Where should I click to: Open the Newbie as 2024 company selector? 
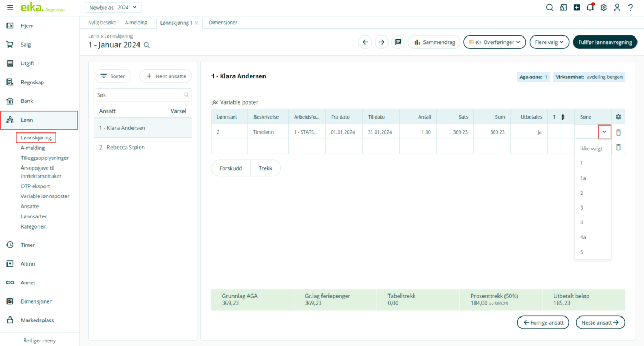[113, 8]
